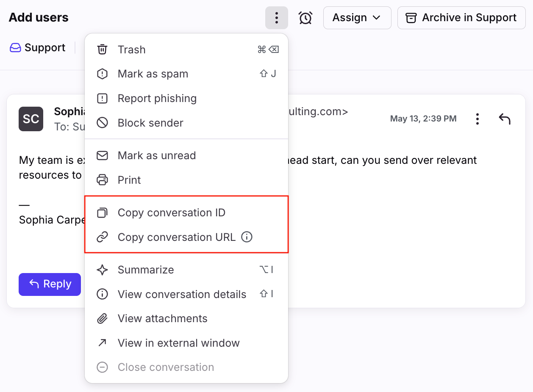533x392 pixels.
Task: Select Block sender option
Action: tap(186, 123)
